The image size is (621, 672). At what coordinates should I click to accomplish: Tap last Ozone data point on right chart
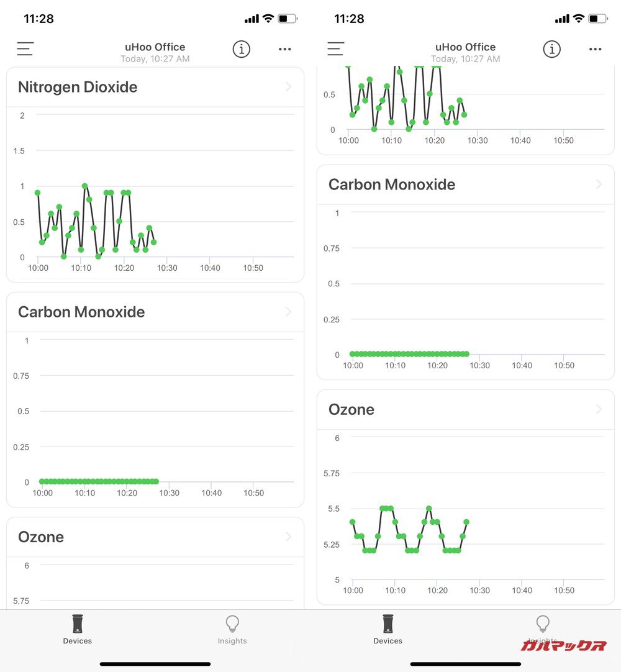tap(466, 522)
